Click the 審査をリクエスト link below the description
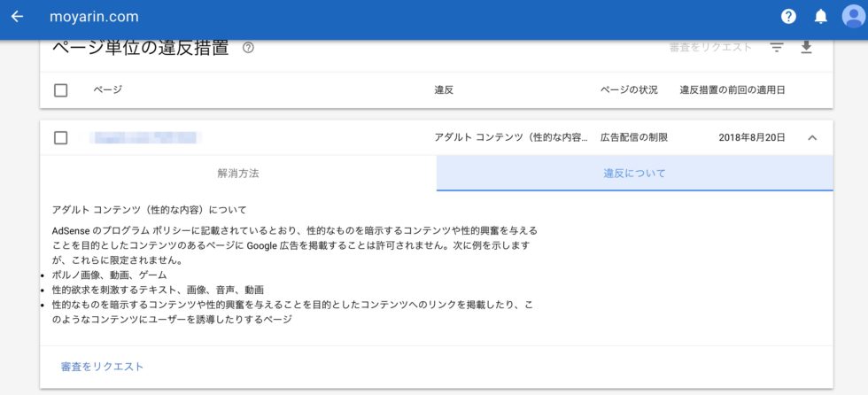Screen dimensions: 868x395 click(x=102, y=367)
